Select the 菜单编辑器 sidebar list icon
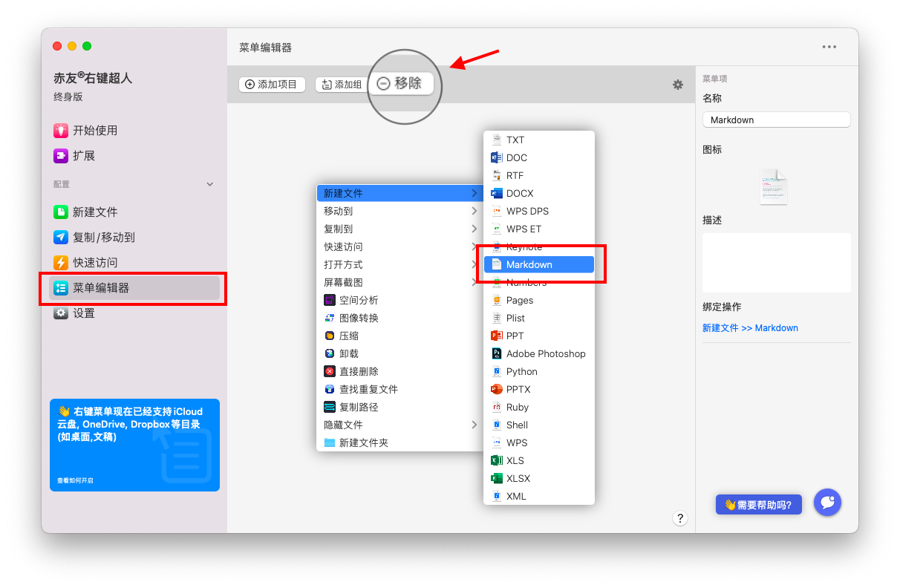The height and width of the screenshot is (588, 900). pyautogui.click(x=61, y=288)
